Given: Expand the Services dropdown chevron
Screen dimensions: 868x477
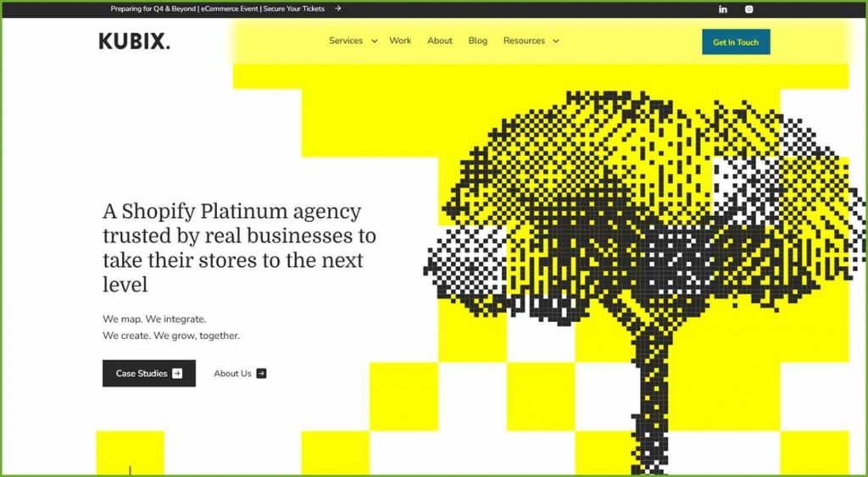Looking at the screenshot, I should 374,41.
